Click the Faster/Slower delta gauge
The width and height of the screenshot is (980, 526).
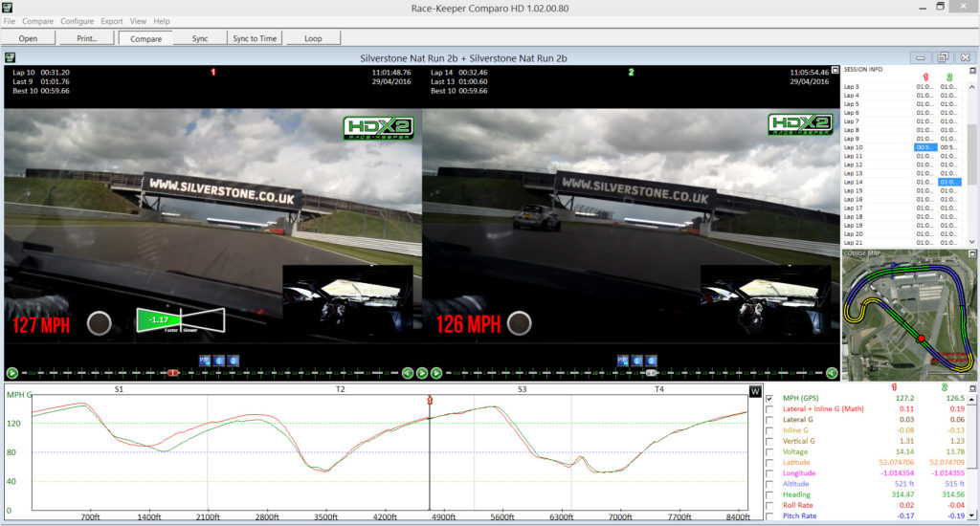[180, 320]
